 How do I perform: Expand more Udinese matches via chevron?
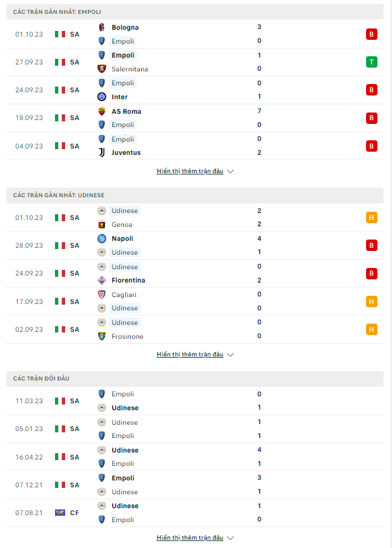[x=230, y=355]
